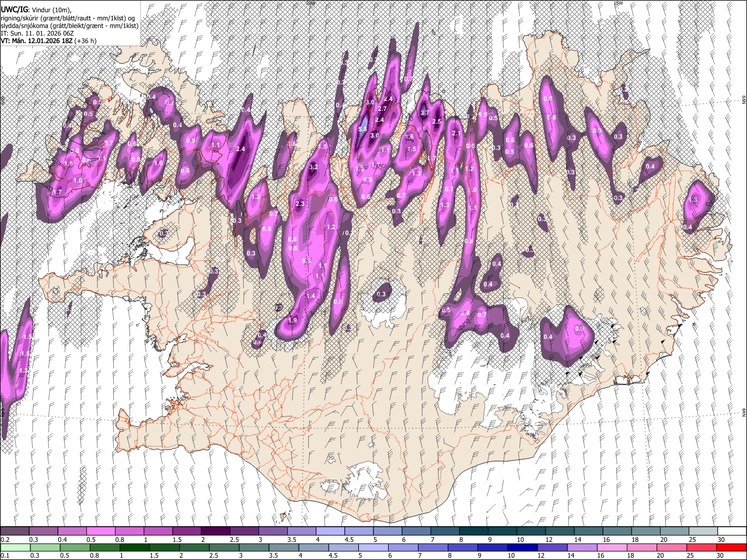Click the '0.1' label in the lower legend row
Image resolution: width=747 pixels, height=560 pixels.
pyautogui.click(x=5, y=555)
